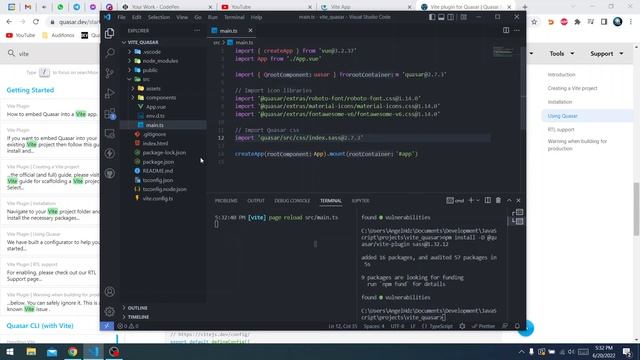This screenshot has height=360, width=640.
Task: Open the Edit menu
Action: (136, 17)
